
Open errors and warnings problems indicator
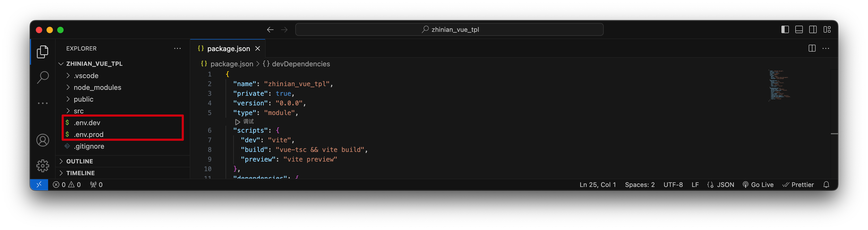(x=67, y=185)
